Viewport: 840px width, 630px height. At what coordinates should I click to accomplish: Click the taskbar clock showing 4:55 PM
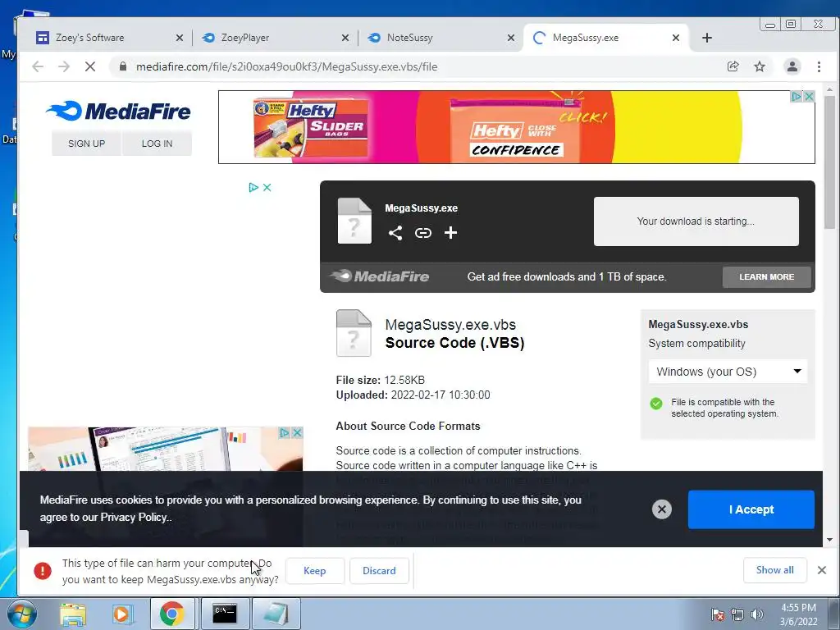[x=798, y=614]
